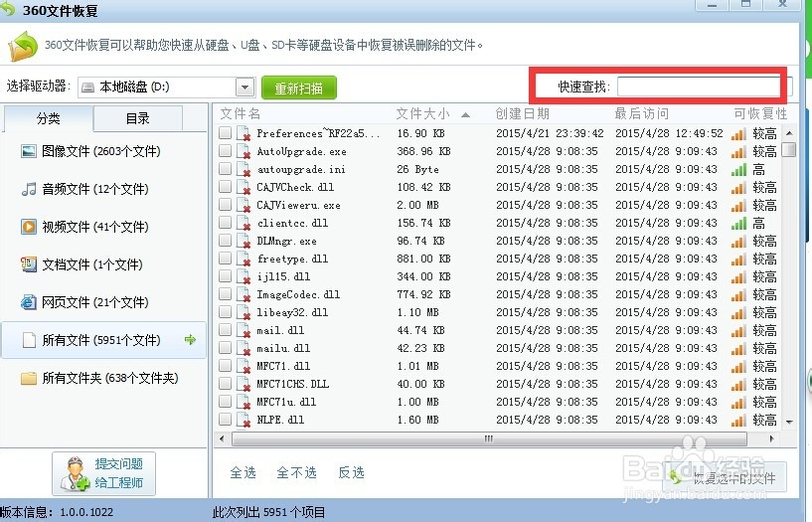This screenshot has width=812, height=522.
Task: Click the horizontal scrollbar right arrow
Action: [x=771, y=438]
